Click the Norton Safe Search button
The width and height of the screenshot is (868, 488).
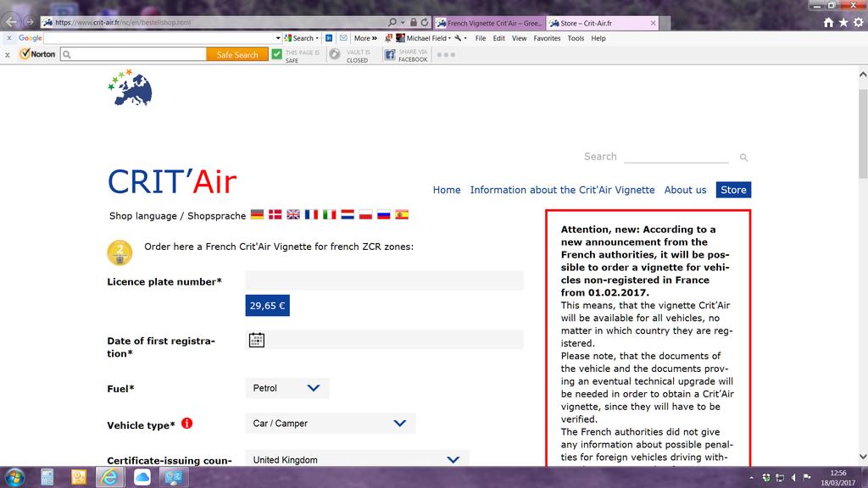coord(237,54)
